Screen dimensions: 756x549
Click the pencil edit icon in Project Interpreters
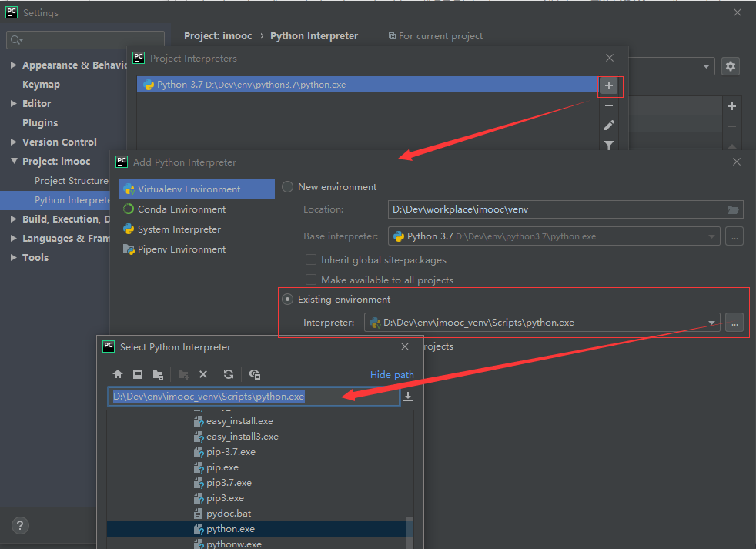pyautogui.click(x=609, y=126)
